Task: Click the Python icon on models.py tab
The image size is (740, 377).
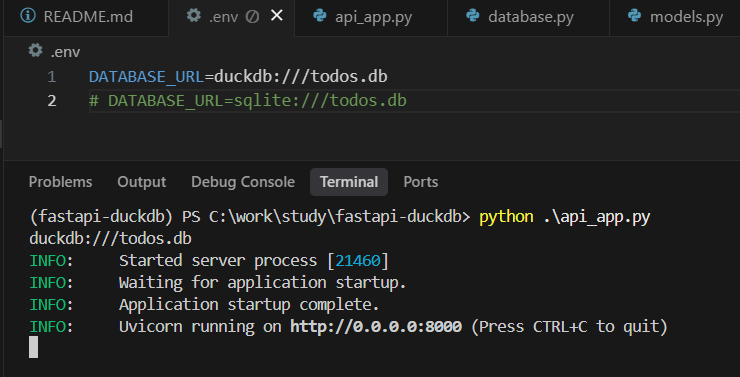Action: (635, 16)
